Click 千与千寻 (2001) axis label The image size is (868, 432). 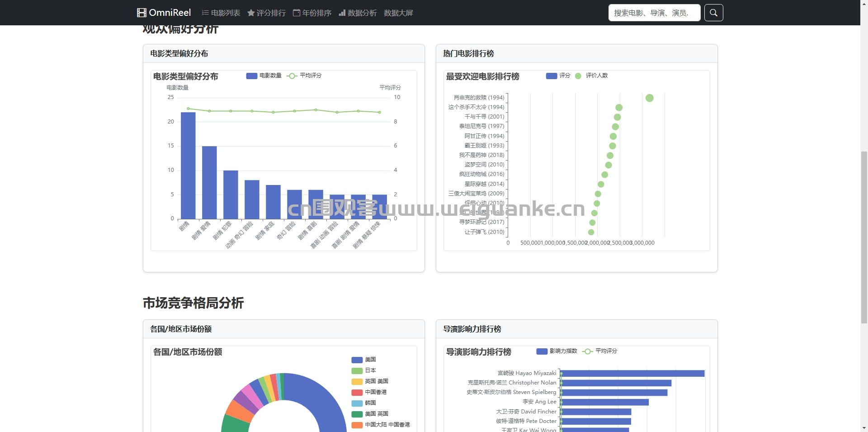[484, 117]
